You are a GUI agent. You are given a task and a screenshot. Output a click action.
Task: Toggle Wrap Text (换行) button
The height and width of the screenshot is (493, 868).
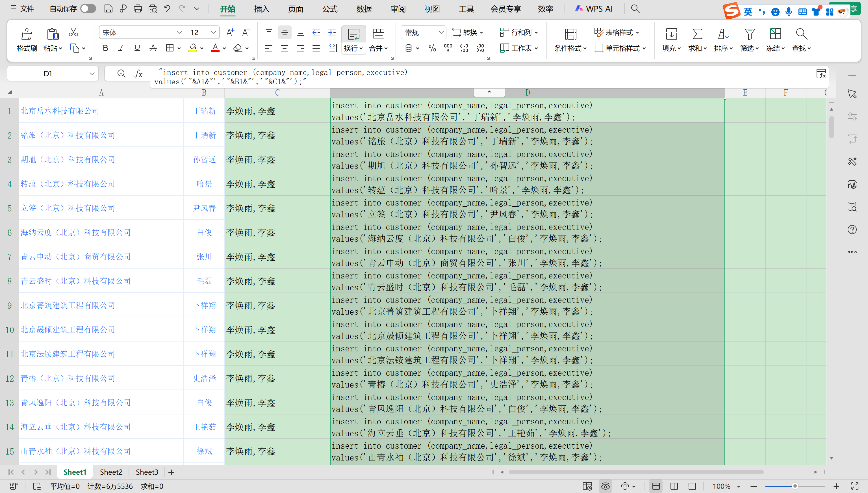coord(354,40)
